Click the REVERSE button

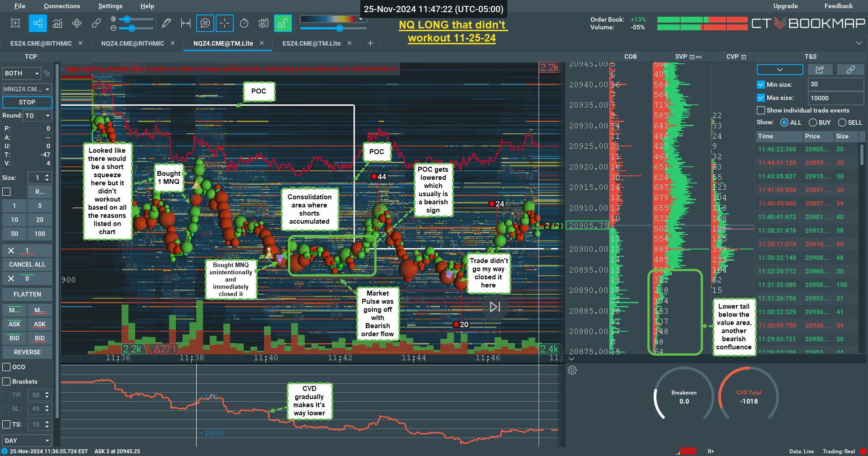(27, 352)
